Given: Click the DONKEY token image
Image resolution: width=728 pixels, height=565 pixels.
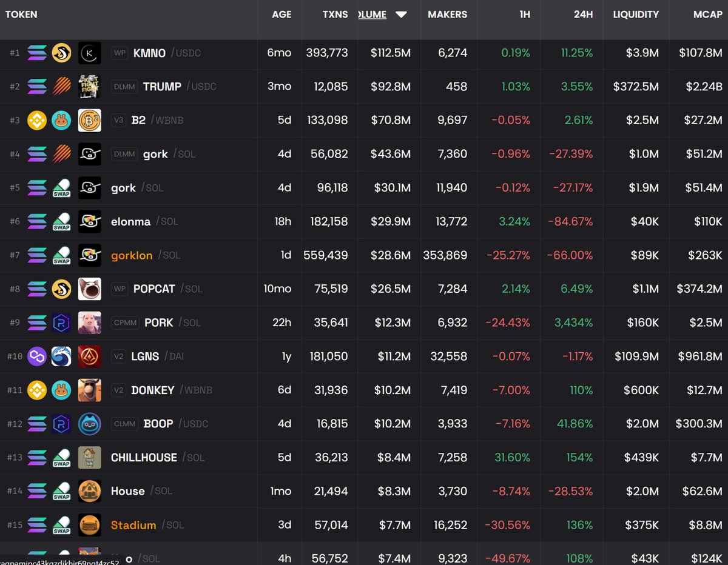Looking at the screenshot, I should coord(89,390).
